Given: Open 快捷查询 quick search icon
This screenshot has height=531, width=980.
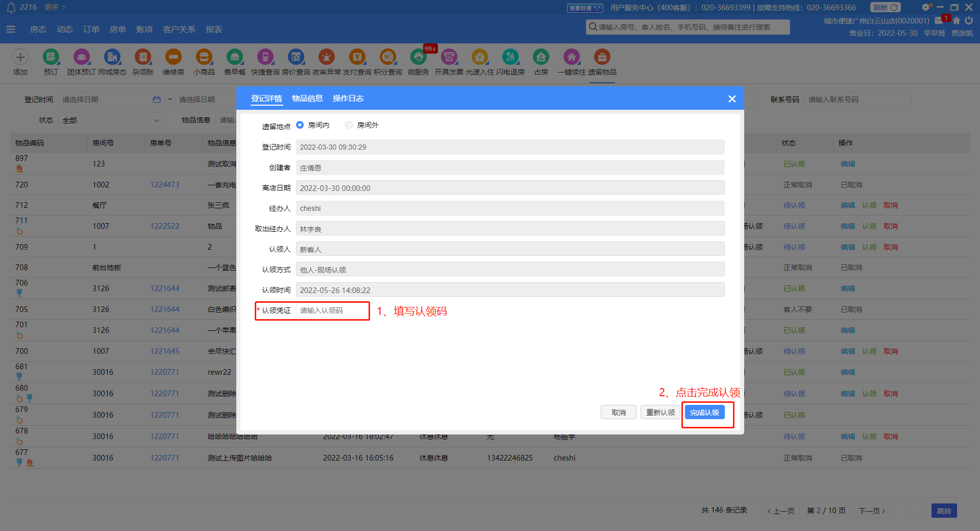Looking at the screenshot, I should (265, 57).
